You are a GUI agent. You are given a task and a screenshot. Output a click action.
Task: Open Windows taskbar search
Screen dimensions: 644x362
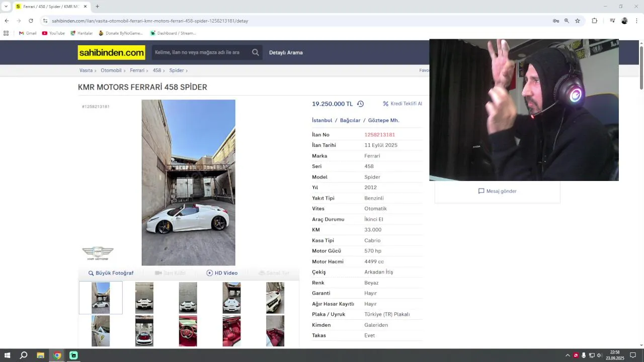coord(24,355)
